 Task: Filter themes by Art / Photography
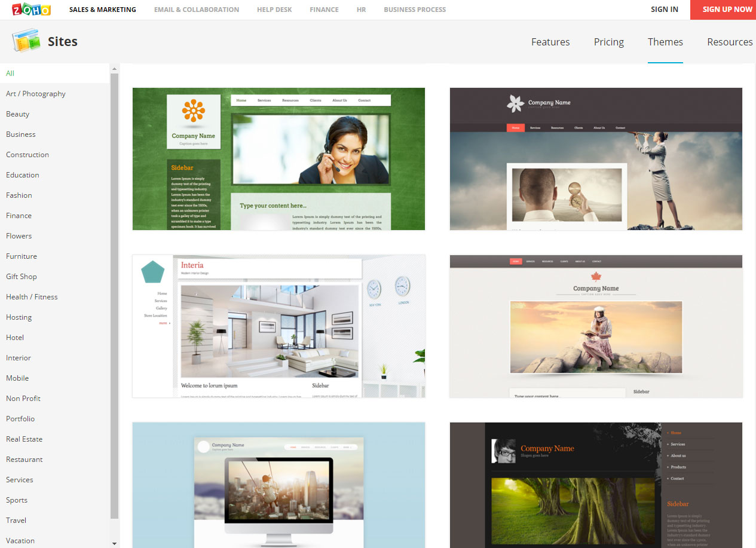click(x=36, y=94)
